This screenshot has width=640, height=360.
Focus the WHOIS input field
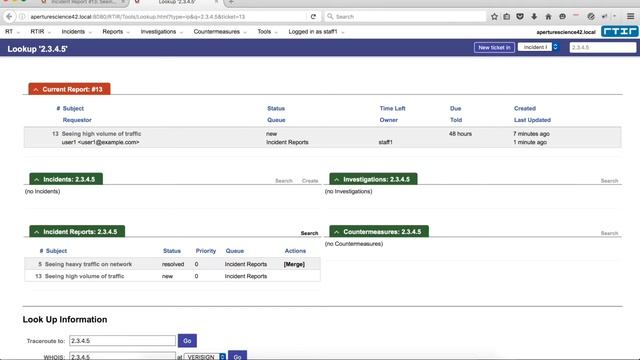point(122,356)
